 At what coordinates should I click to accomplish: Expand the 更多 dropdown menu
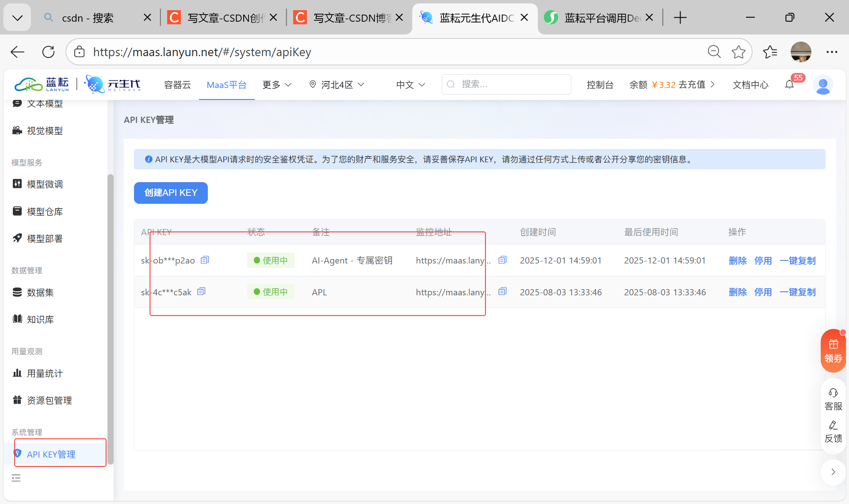[x=277, y=84]
